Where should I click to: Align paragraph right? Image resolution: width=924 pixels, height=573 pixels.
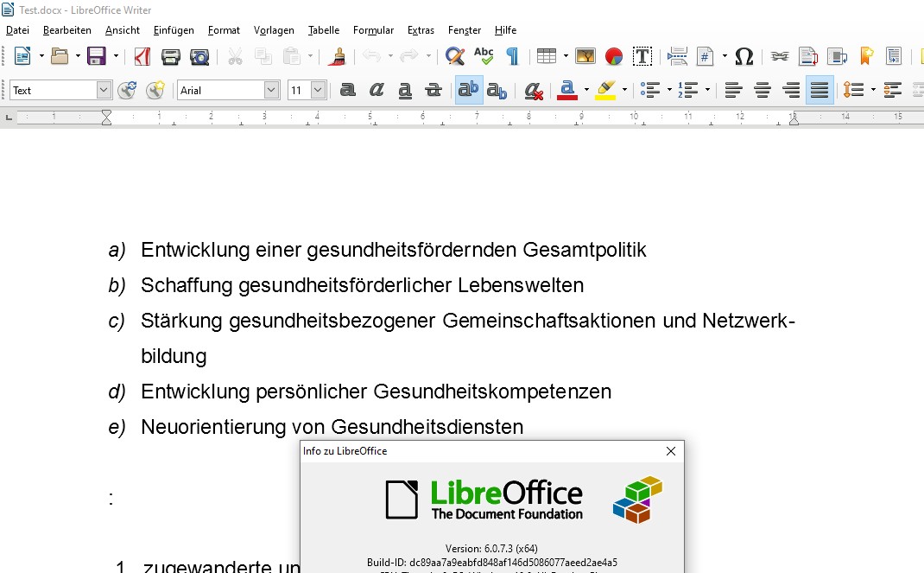coord(791,90)
